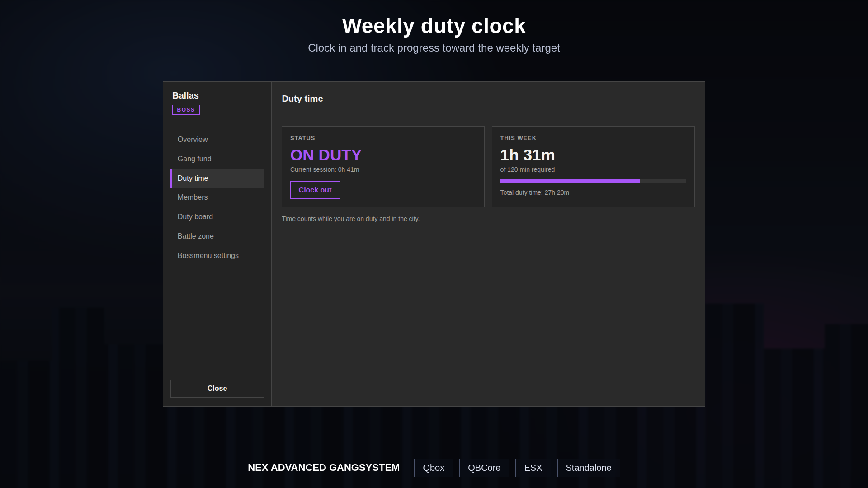Click the weekly duty progress bar
The image size is (868, 488).
click(593, 181)
